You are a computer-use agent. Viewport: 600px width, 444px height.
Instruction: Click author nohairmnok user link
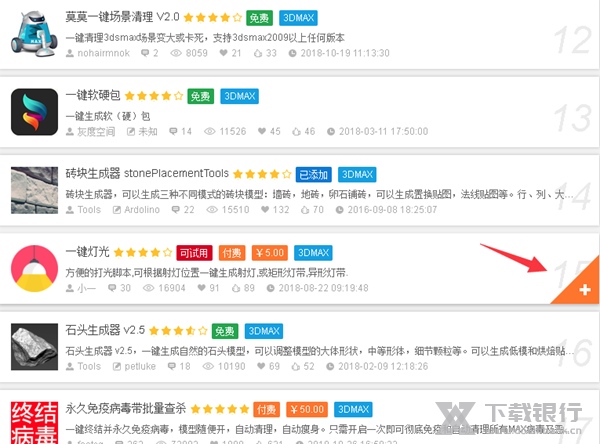(104, 53)
